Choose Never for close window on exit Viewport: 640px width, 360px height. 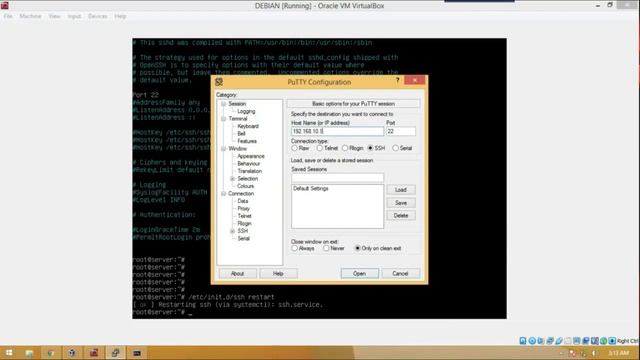click(x=326, y=248)
